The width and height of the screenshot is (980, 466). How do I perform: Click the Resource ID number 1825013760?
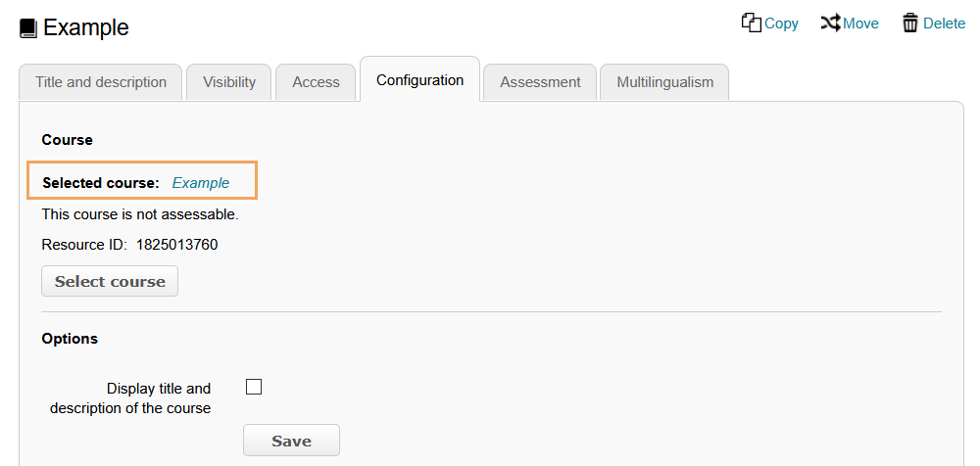(x=176, y=245)
